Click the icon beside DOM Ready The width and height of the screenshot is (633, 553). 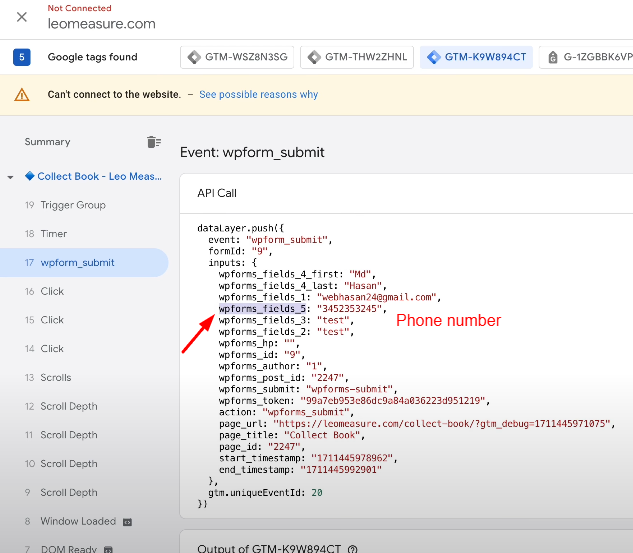(108, 549)
